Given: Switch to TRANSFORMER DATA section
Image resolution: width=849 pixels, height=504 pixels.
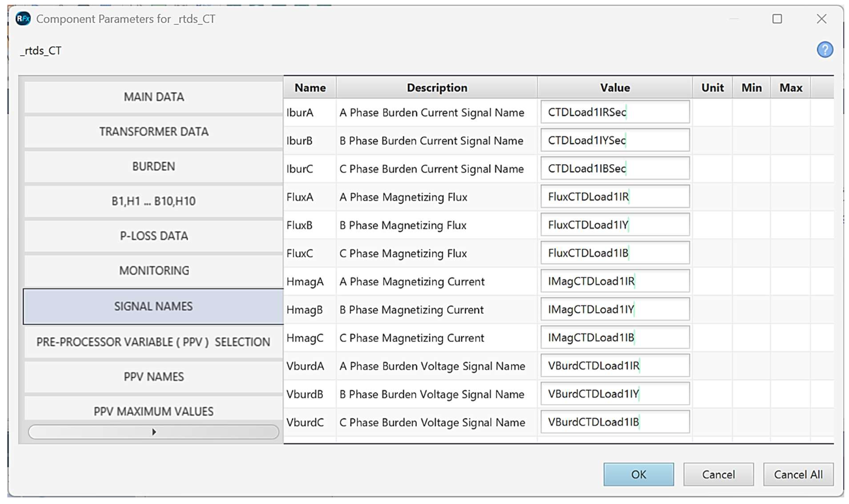Looking at the screenshot, I should point(154,132).
